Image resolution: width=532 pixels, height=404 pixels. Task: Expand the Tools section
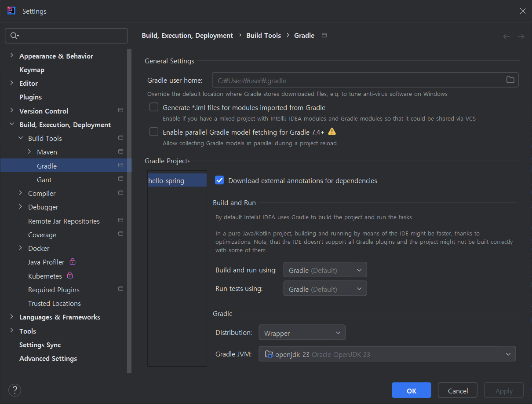pos(12,331)
